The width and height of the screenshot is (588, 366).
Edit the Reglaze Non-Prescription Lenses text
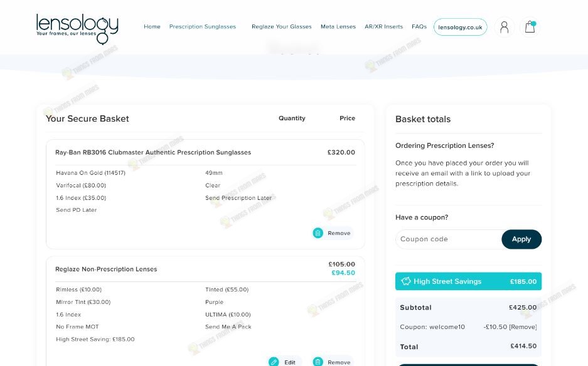point(289,362)
